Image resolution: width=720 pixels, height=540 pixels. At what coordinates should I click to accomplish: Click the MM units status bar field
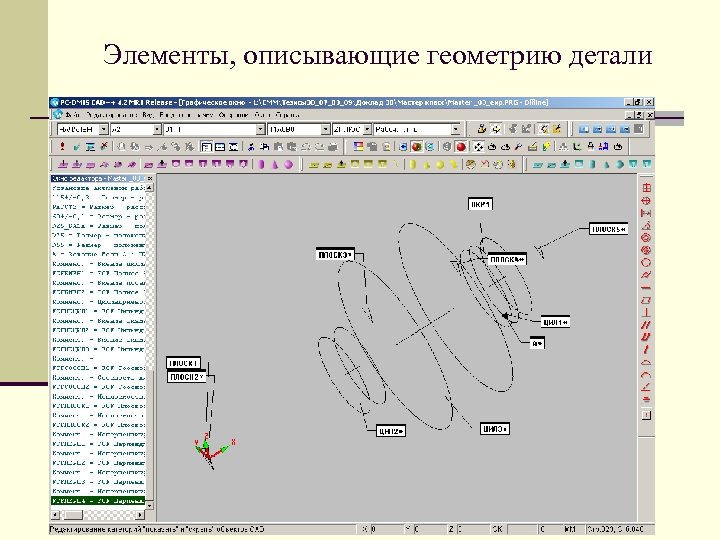pos(569,529)
